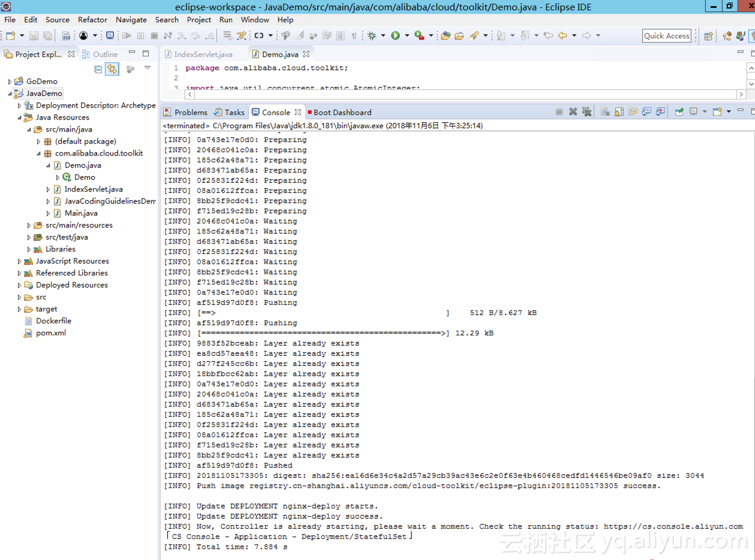Click the Debug bug icon in the toolbar
Image resolution: width=755 pixels, height=560 pixels.
[x=372, y=36]
